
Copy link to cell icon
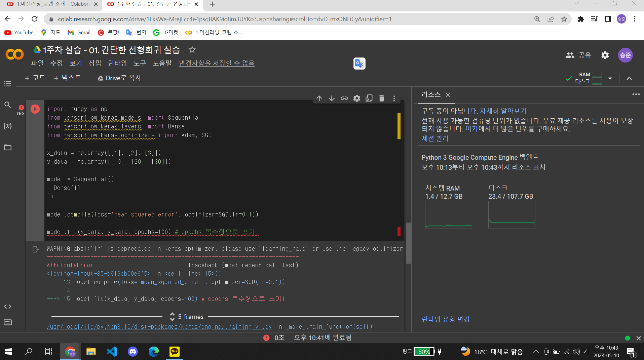[x=344, y=98]
